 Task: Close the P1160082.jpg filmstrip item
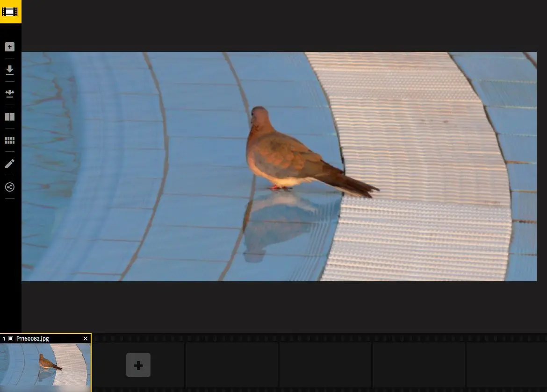(x=85, y=339)
